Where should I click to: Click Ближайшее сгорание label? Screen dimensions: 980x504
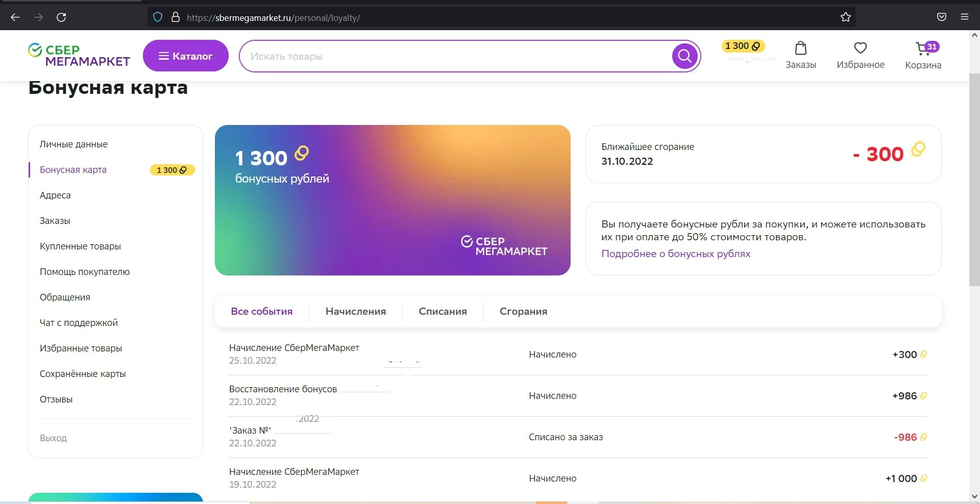(x=648, y=147)
